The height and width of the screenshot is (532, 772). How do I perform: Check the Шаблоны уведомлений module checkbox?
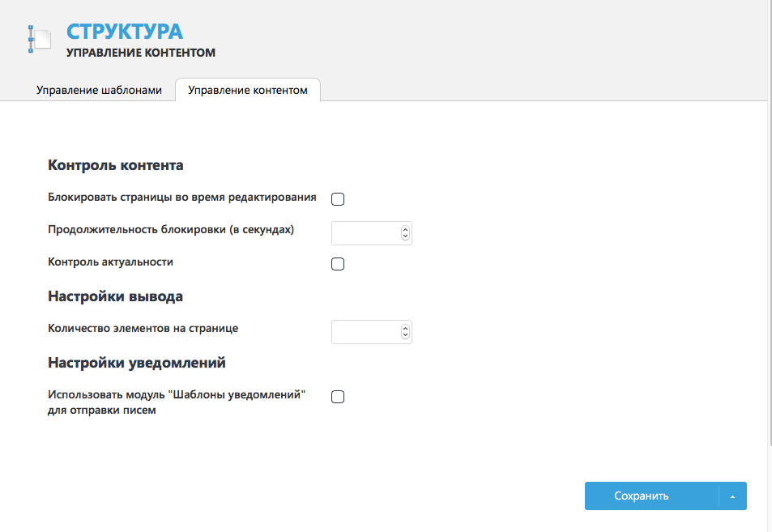click(x=338, y=397)
